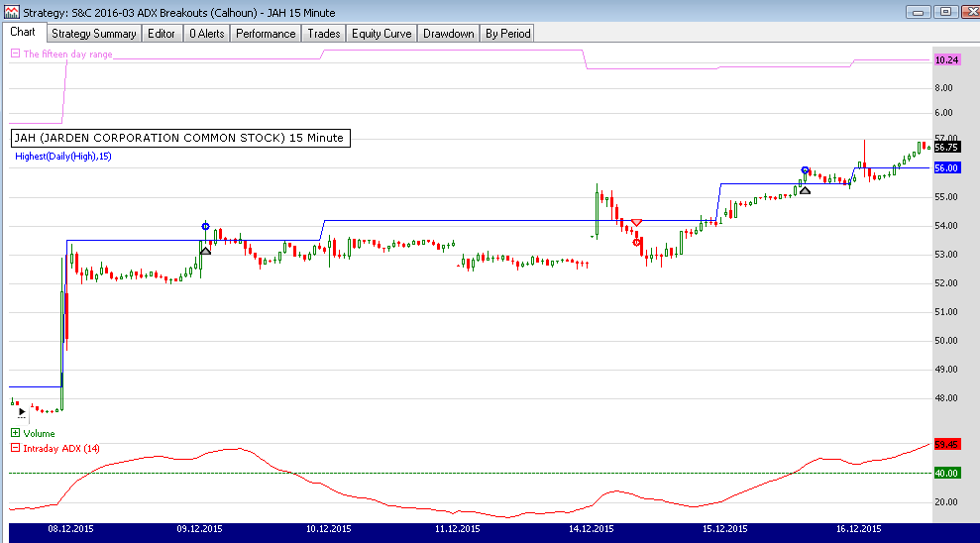Viewport: 980px width, 543px height.
Task: Click the gray buy triangle on 15.12.2015
Action: point(805,188)
